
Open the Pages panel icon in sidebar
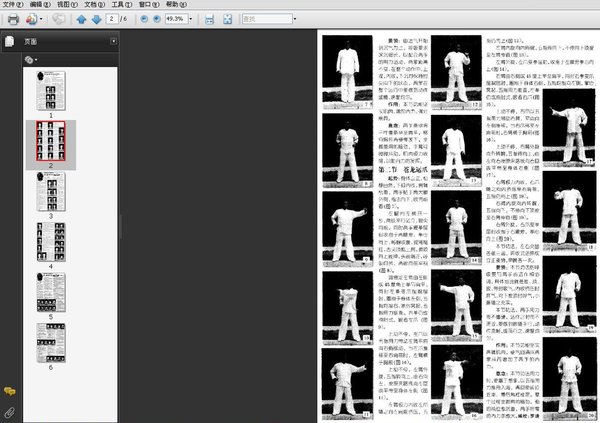pyautogui.click(x=9, y=41)
